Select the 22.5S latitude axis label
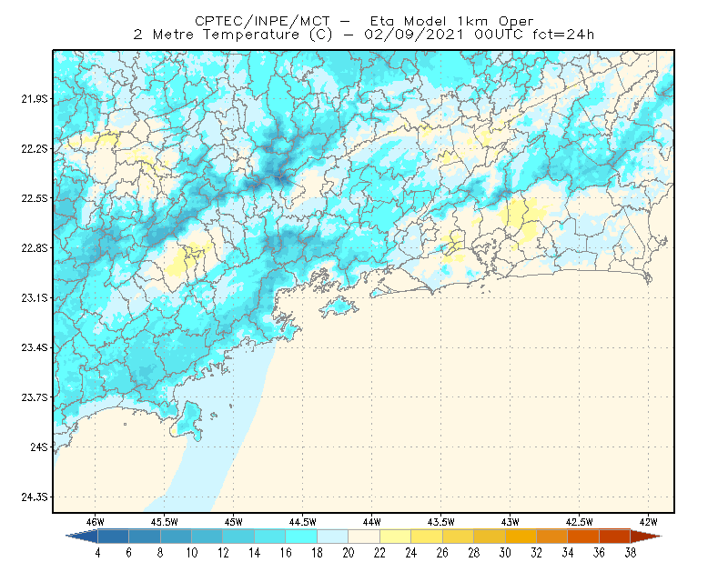The image size is (728, 562). point(35,198)
